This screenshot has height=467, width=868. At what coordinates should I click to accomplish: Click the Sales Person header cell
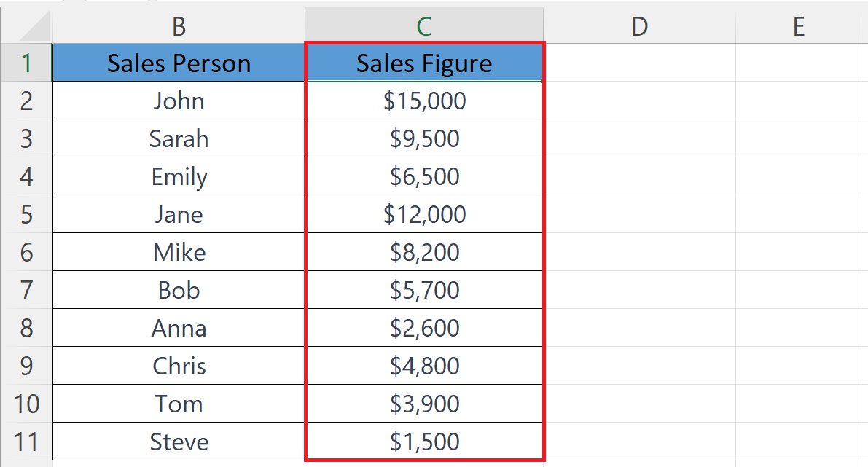pos(179,63)
